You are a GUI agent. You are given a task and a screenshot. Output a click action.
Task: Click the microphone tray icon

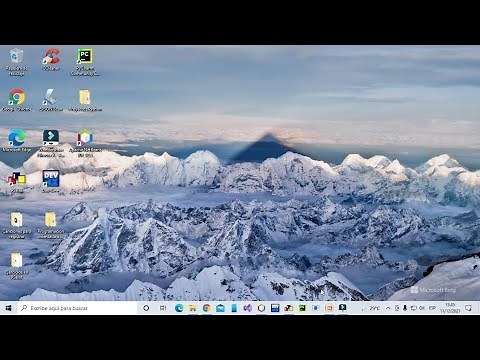[405, 308]
